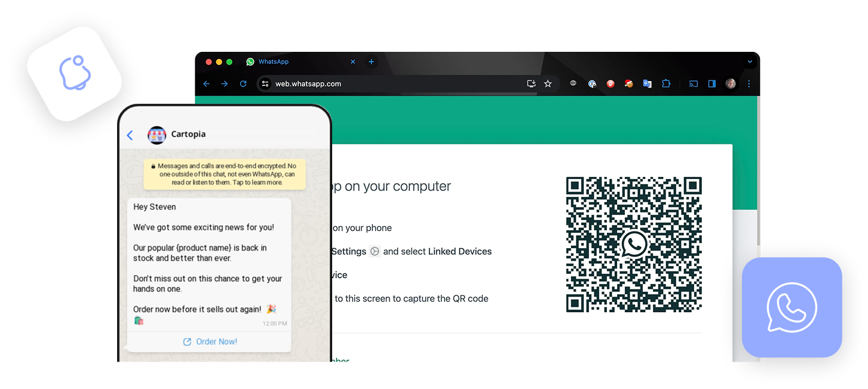Expand the tab search dropdown arrow
The image size is (868, 389).
tap(750, 62)
